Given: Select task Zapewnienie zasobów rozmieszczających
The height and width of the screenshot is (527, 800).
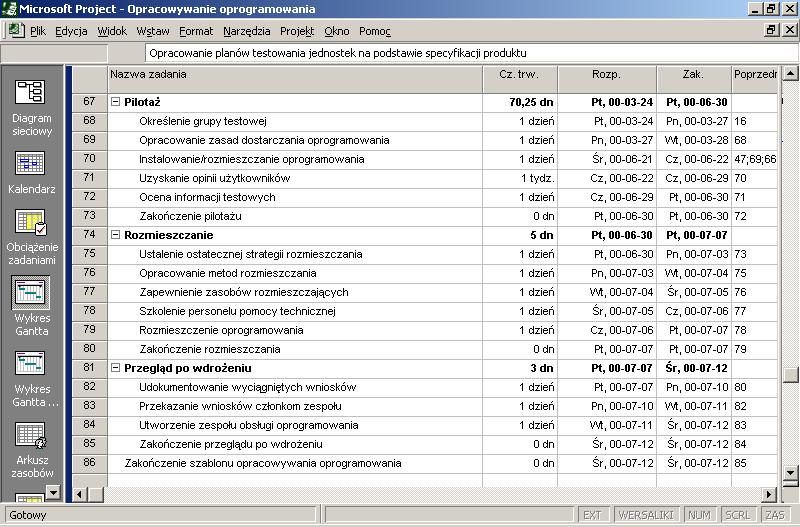Looking at the screenshot, I should pyautogui.click(x=244, y=292).
